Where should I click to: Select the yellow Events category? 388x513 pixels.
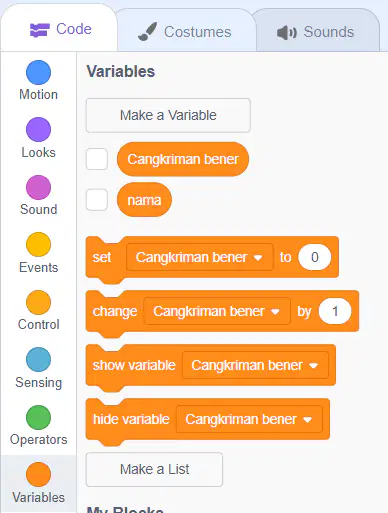point(38,244)
